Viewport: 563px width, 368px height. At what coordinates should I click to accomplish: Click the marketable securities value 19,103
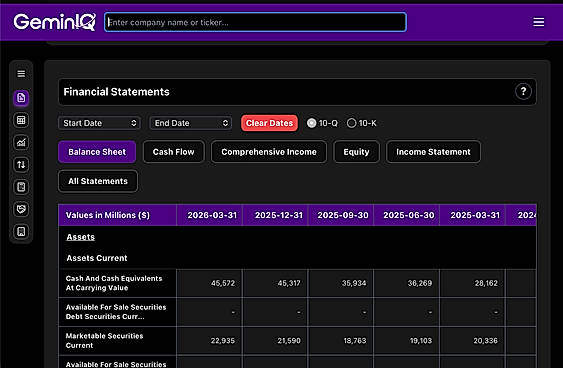(x=421, y=341)
